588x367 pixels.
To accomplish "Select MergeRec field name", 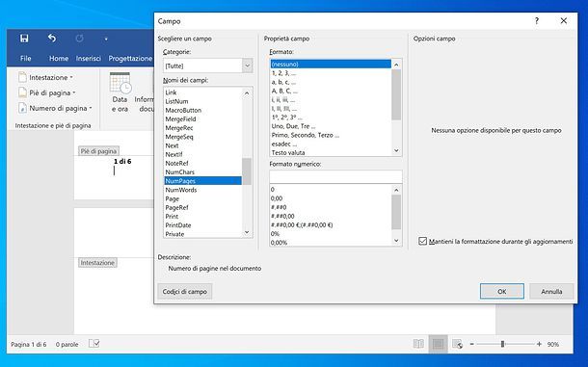I will tap(202, 128).
